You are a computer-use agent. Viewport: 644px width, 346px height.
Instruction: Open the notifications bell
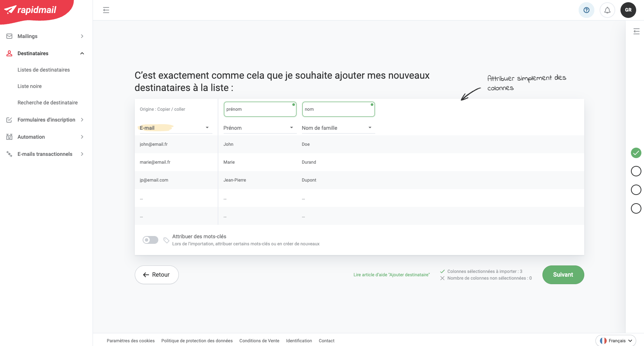[607, 10]
